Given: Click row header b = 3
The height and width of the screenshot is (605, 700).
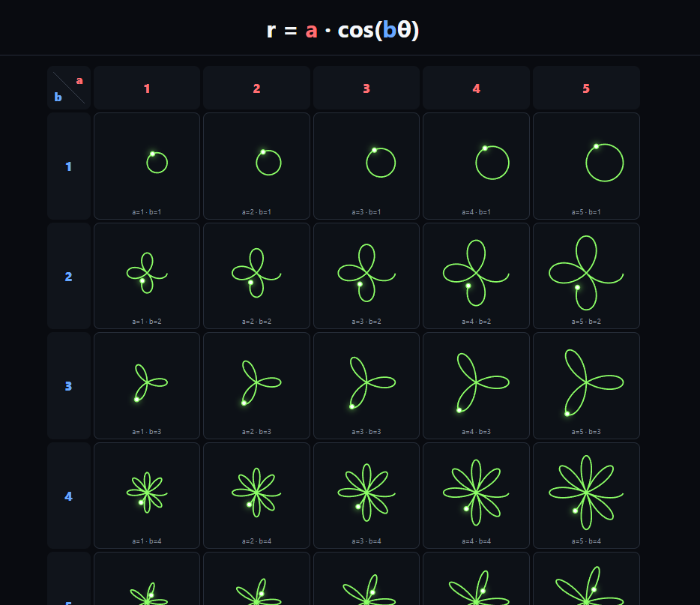Looking at the screenshot, I should (x=69, y=386).
